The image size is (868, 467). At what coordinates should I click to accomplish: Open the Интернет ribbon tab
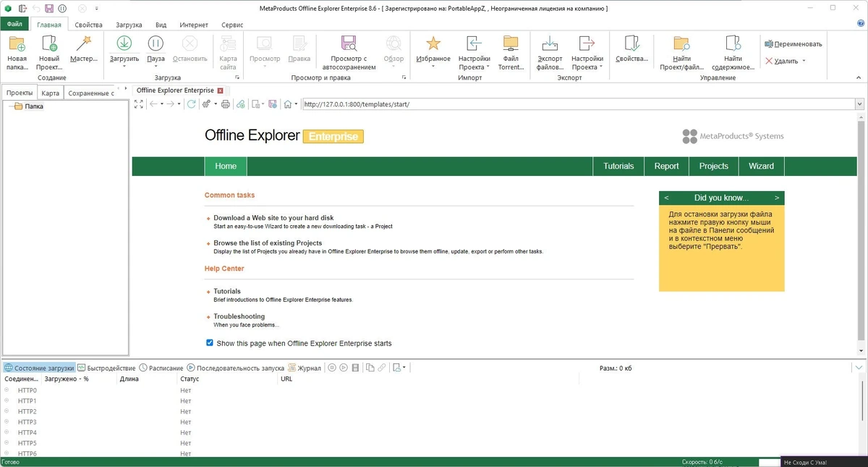194,25
